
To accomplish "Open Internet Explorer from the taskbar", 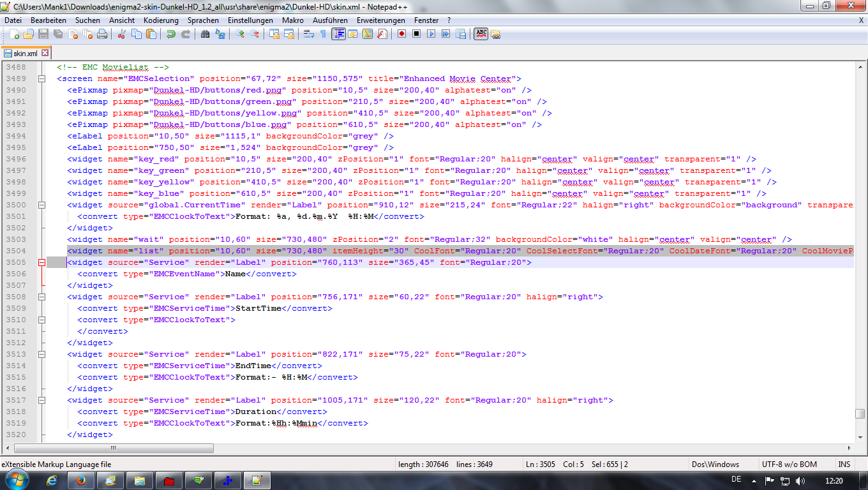I will 52,480.
